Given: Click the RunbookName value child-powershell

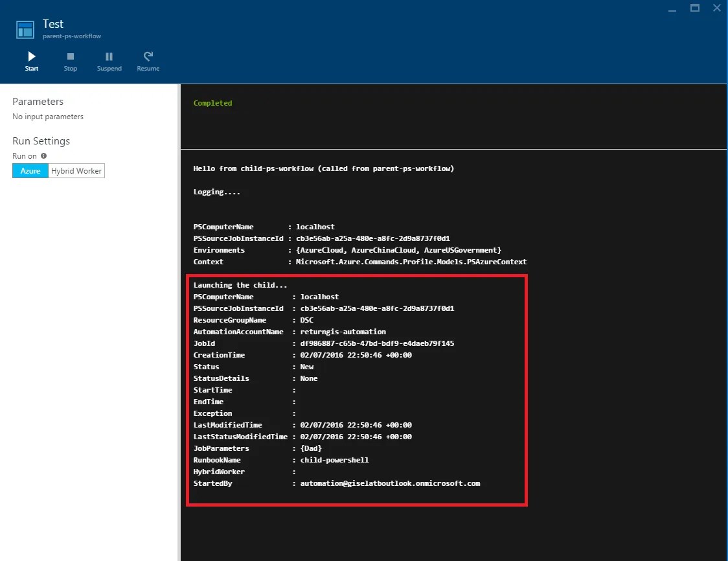Looking at the screenshot, I should pos(334,460).
